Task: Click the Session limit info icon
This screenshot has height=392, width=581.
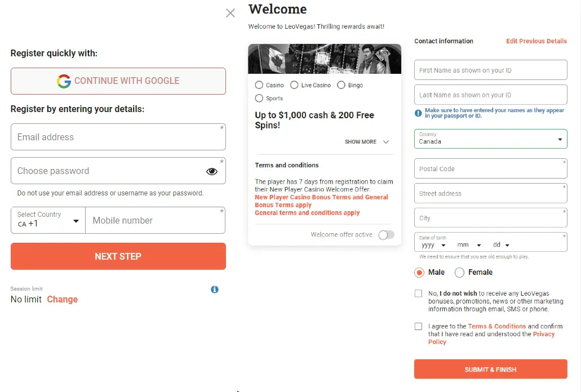Action: click(x=215, y=289)
